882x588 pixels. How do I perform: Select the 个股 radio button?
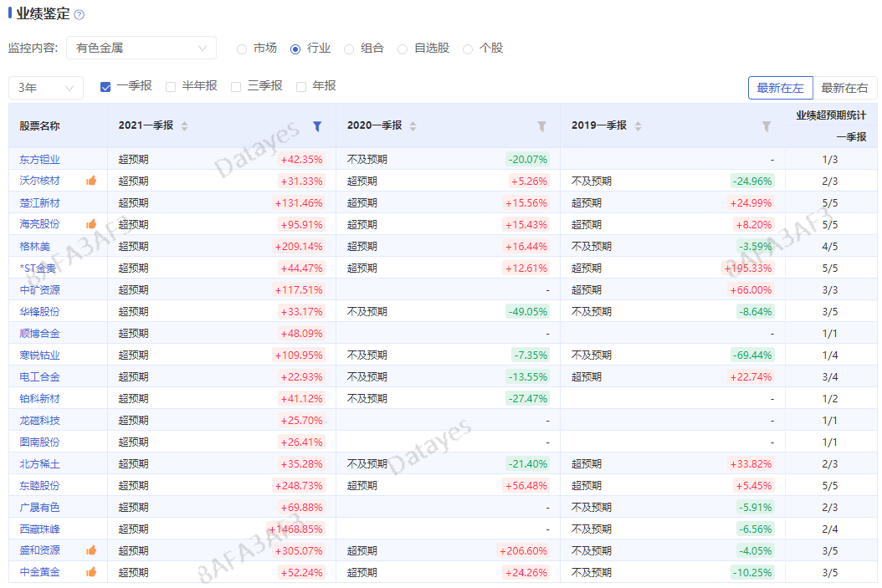point(467,48)
